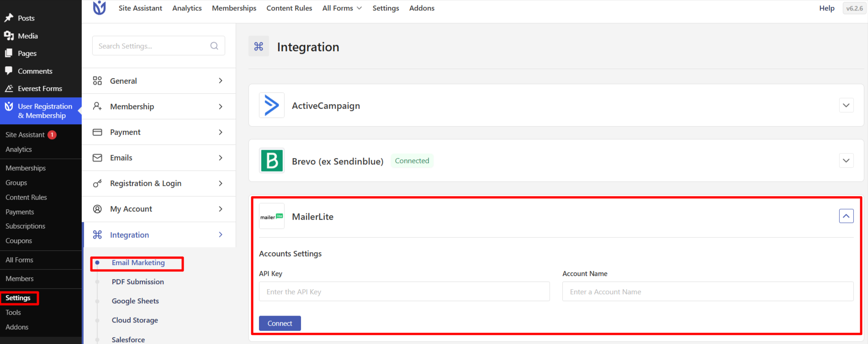Go to Memberships in top navigation
Screen dimensions: 868x344
point(234,8)
